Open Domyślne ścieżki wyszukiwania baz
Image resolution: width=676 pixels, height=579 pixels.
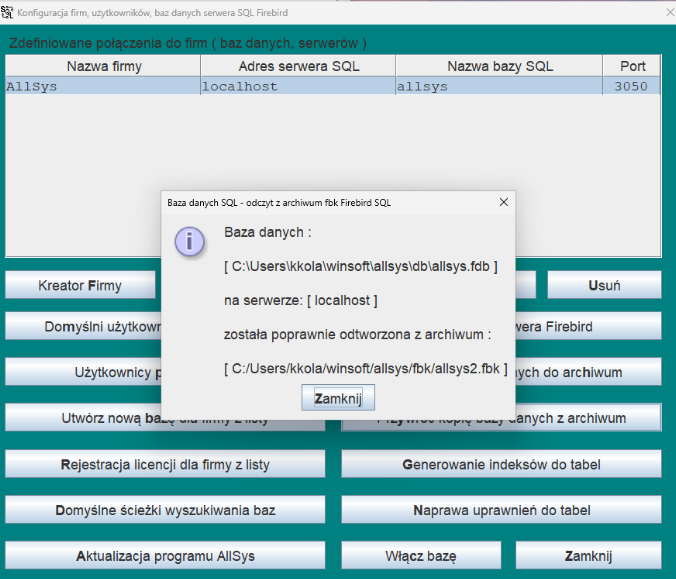coord(165,510)
